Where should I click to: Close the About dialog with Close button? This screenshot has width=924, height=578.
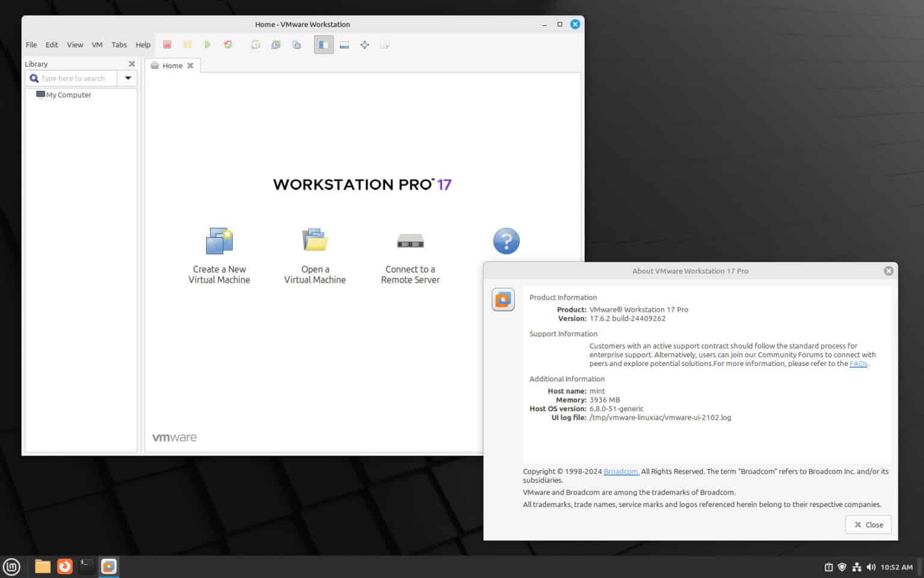[x=868, y=524]
